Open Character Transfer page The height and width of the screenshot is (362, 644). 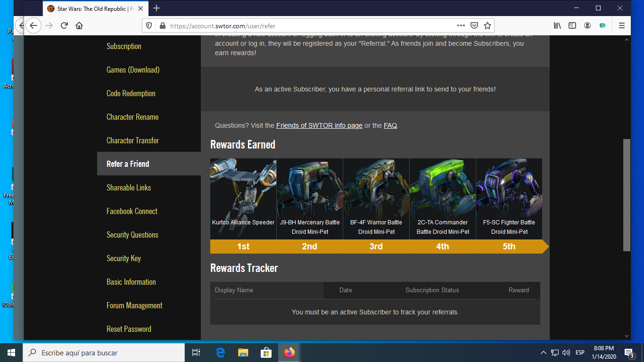(x=133, y=140)
